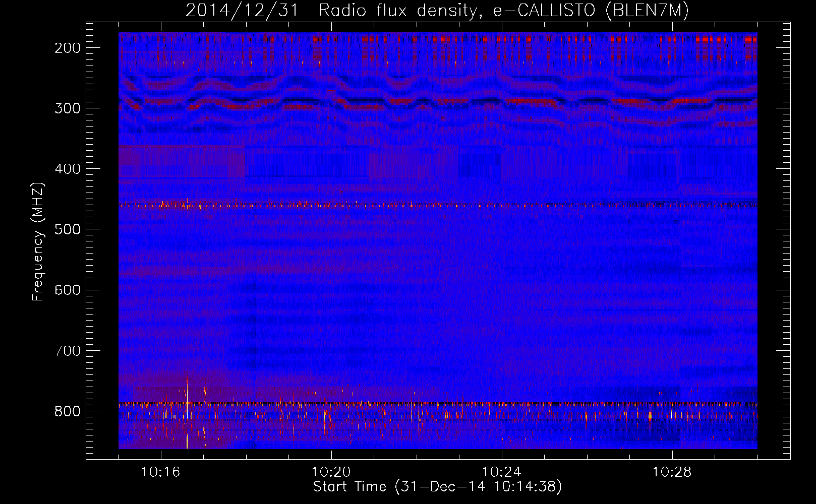Viewport: 816px width, 504px height.
Task: Click the 400 frequency axis label
Action: click(68, 169)
